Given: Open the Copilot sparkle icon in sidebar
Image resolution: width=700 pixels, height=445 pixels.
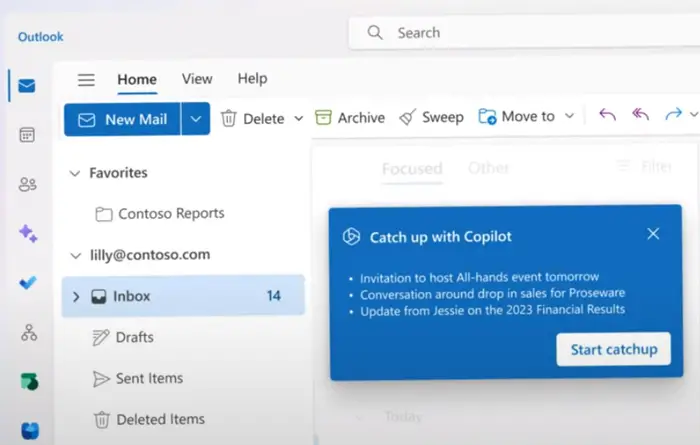Looking at the screenshot, I should (x=28, y=233).
